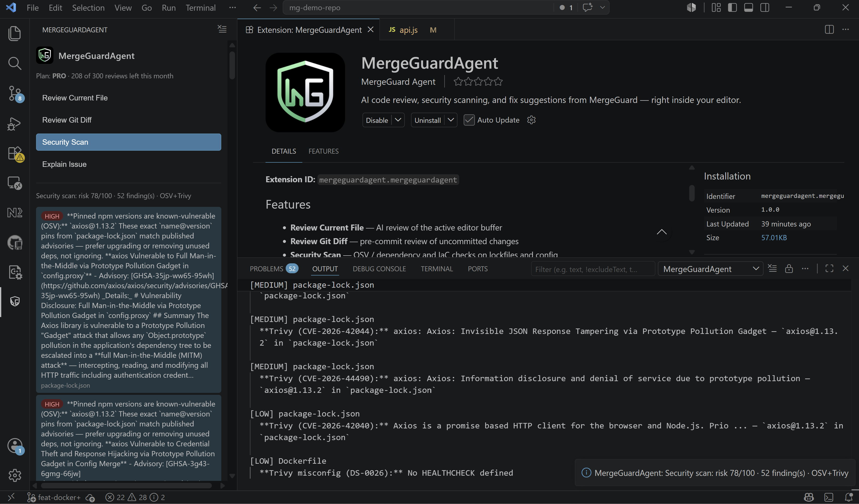The width and height of the screenshot is (859, 504).
Task: Open the Search view in activity bar
Action: point(14,63)
